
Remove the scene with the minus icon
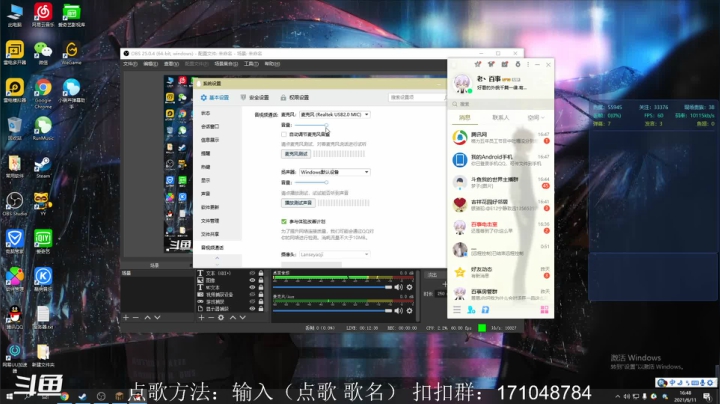coord(135,318)
